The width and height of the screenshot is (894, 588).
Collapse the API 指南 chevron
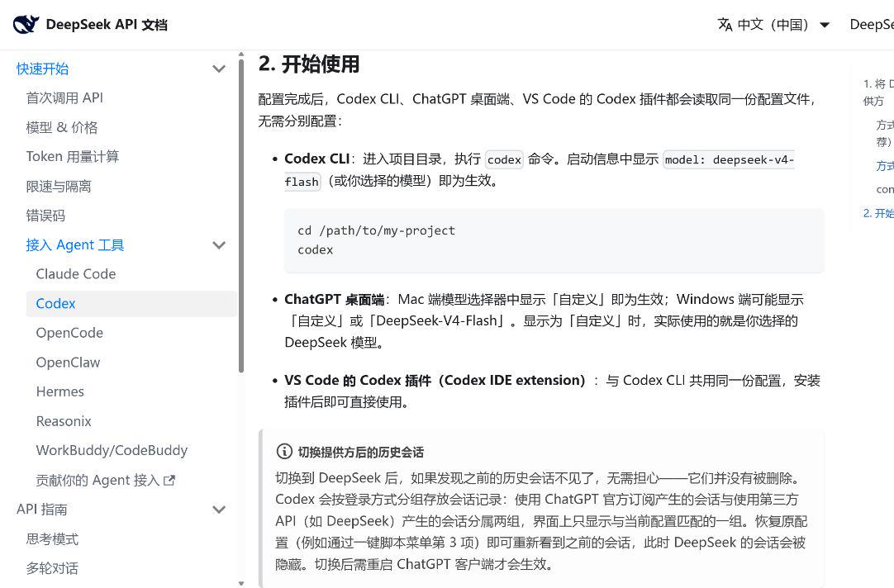219,510
